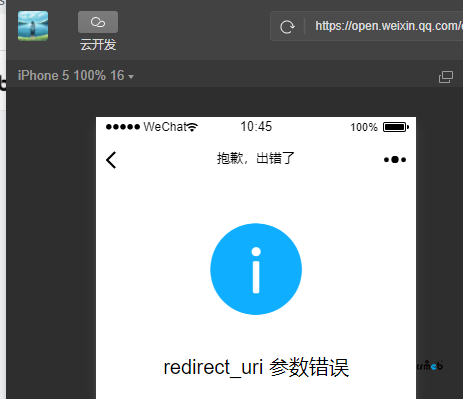
Task: Click the signal strength dots
Action: point(123,127)
